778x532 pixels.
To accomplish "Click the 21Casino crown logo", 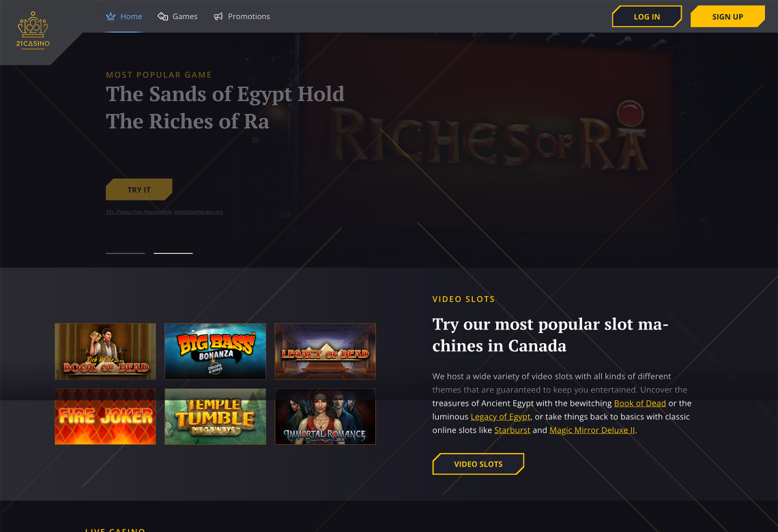I will tap(33, 30).
